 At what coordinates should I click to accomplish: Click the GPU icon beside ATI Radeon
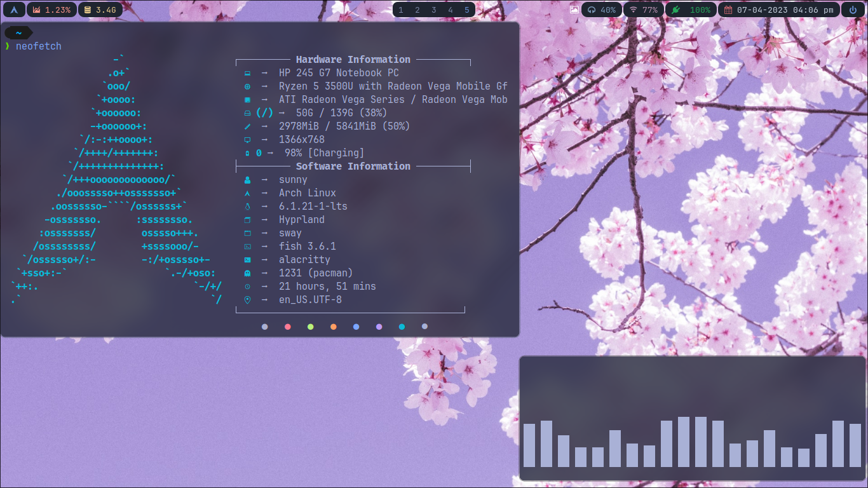click(x=247, y=100)
